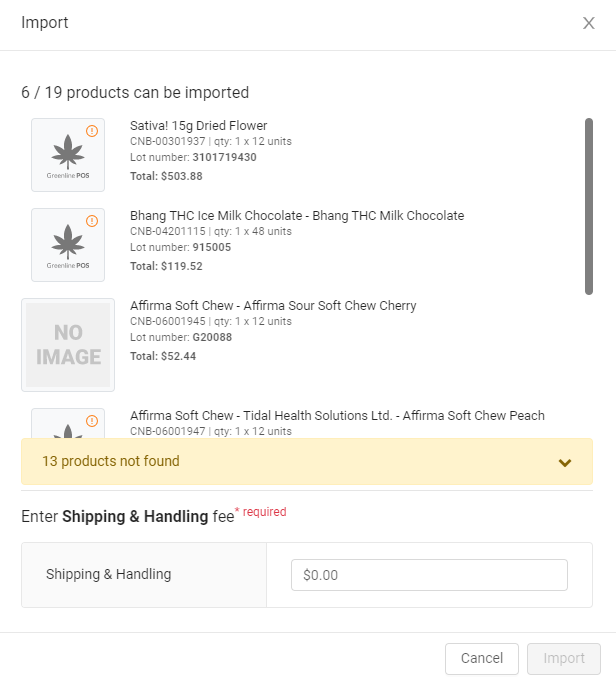Screen dimensions: 616x678
Task: Click the product list scrollbar
Action: click(589, 206)
